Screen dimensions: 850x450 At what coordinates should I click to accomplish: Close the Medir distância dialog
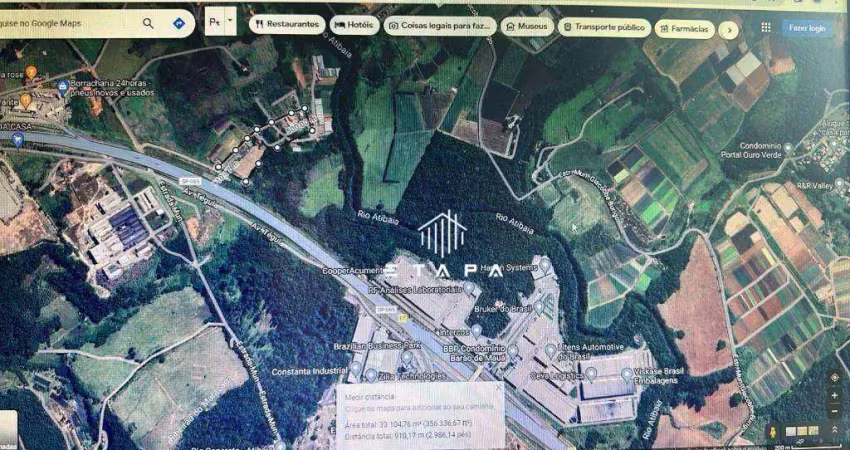coord(499,388)
